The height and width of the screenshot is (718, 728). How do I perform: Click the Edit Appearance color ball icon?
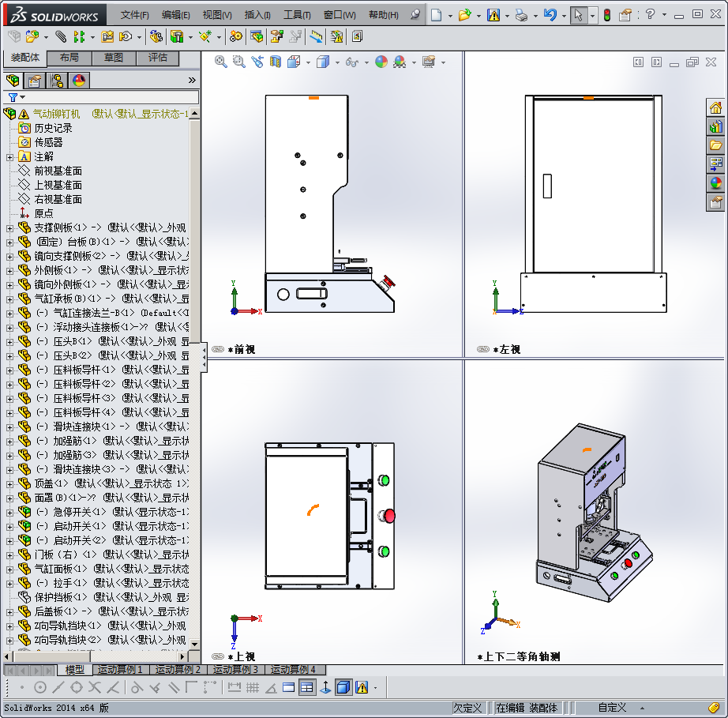click(381, 62)
